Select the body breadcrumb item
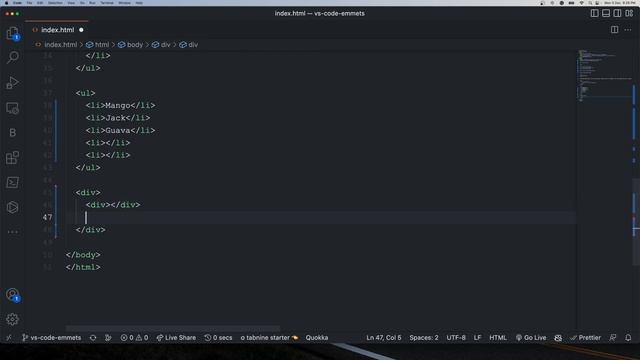The height and width of the screenshot is (360, 640). tap(135, 44)
